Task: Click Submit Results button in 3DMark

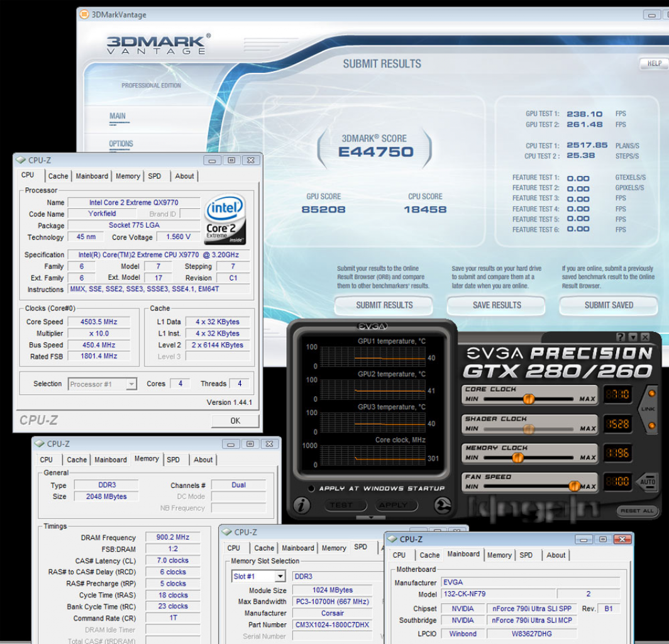Action: 384,305
